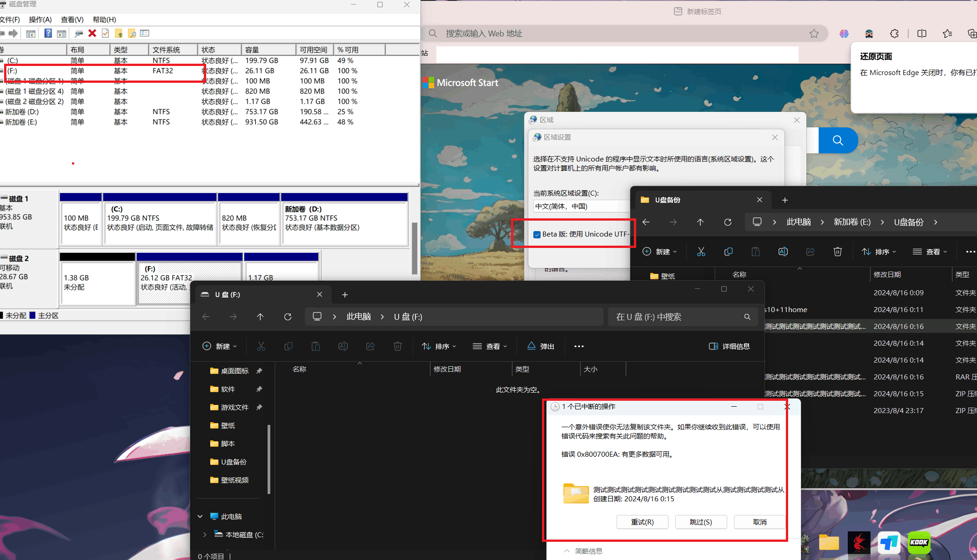Click the refresh icon in the U盘备份 address bar
The height and width of the screenshot is (560, 977).
pos(728,222)
